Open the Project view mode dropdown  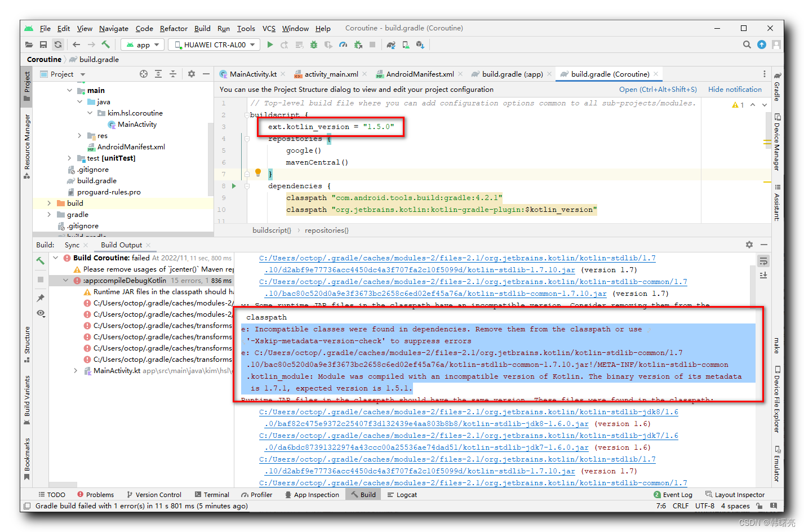click(x=63, y=74)
